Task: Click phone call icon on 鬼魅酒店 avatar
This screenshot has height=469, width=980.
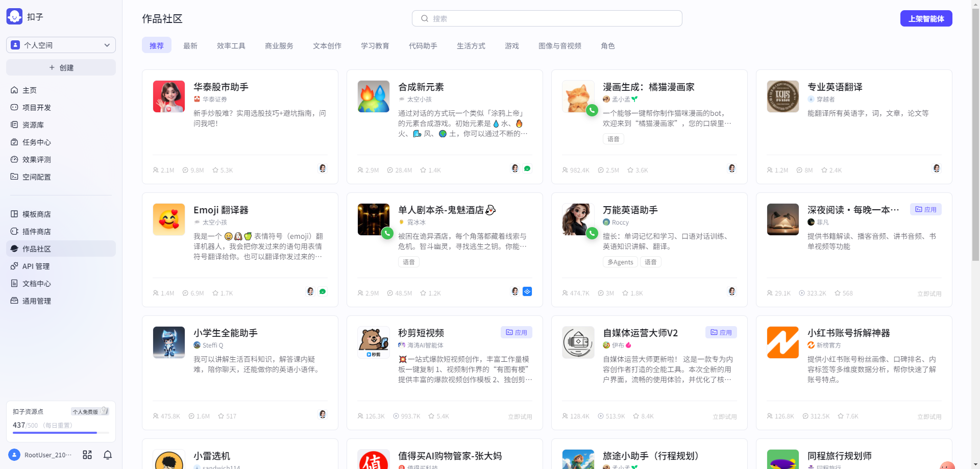Action: click(x=387, y=233)
